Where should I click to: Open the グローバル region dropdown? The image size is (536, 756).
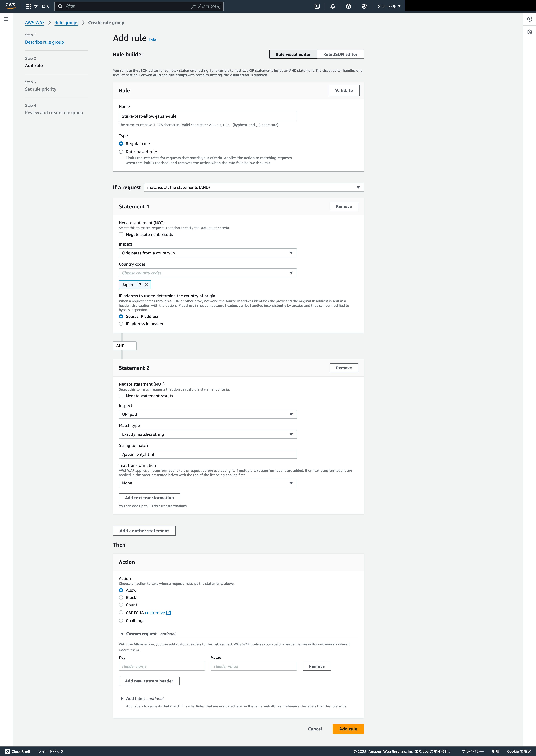389,6
